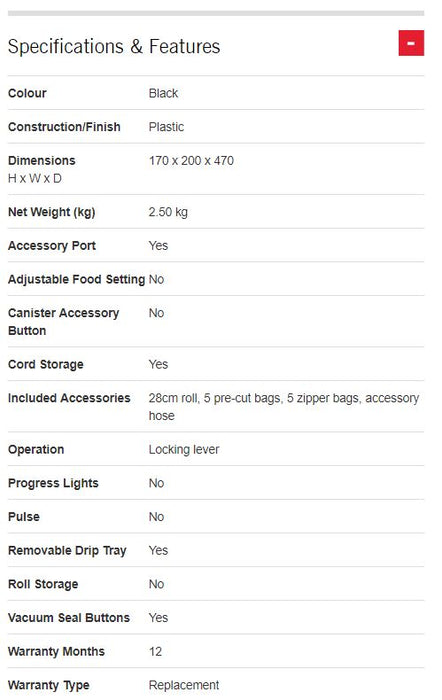Click the Black colour value
Image resolution: width=442 pixels, height=700 pixels.
click(163, 93)
